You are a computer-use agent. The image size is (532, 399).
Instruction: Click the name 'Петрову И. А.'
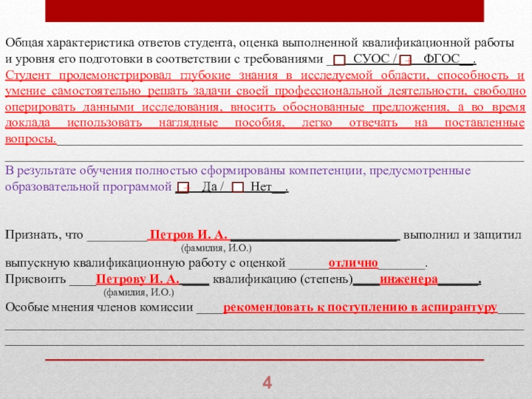pyautogui.click(x=138, y=279)
